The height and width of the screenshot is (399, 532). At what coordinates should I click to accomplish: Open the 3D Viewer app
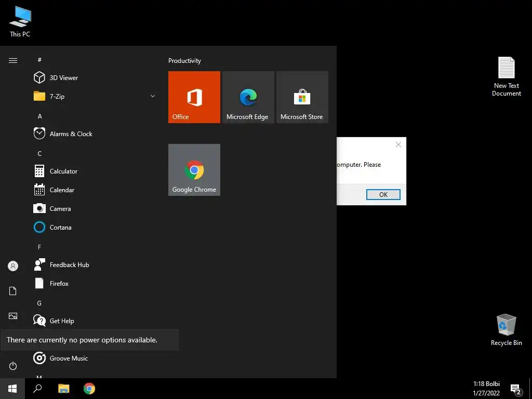(x=95, y=78)
